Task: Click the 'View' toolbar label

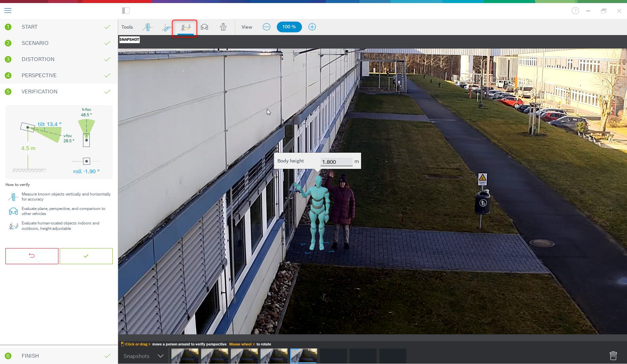Action: pos(247,27)
